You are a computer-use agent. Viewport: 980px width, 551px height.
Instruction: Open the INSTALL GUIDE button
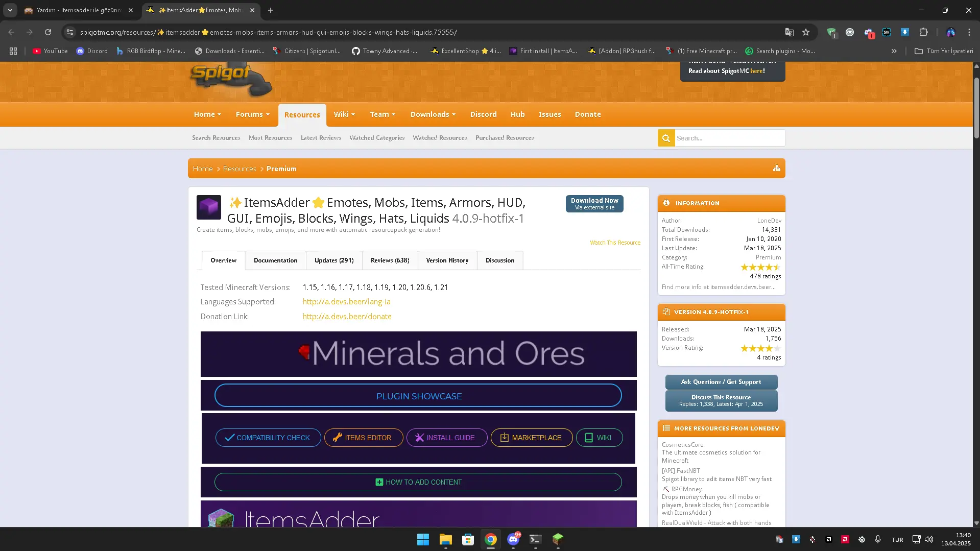tap(447, 438)
